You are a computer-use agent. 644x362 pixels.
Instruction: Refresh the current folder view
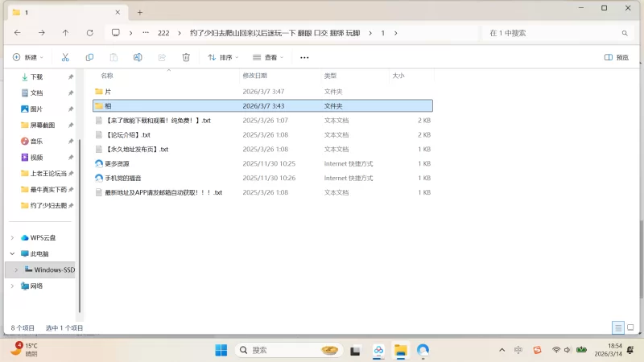pyautogui.click(x=89, y=33)
